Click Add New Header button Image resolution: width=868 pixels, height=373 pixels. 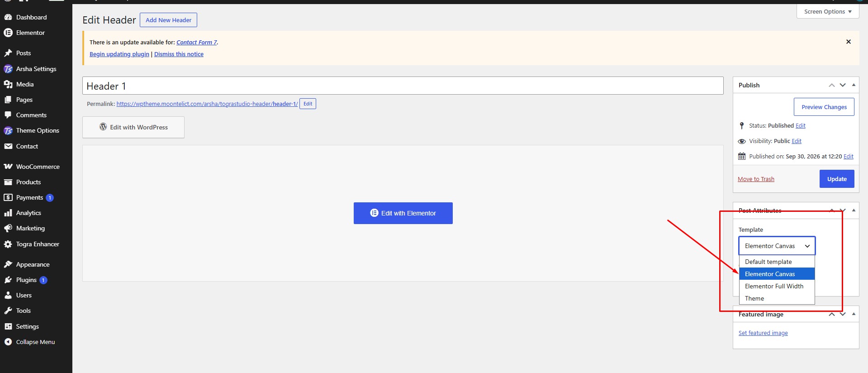click(168, 20)
